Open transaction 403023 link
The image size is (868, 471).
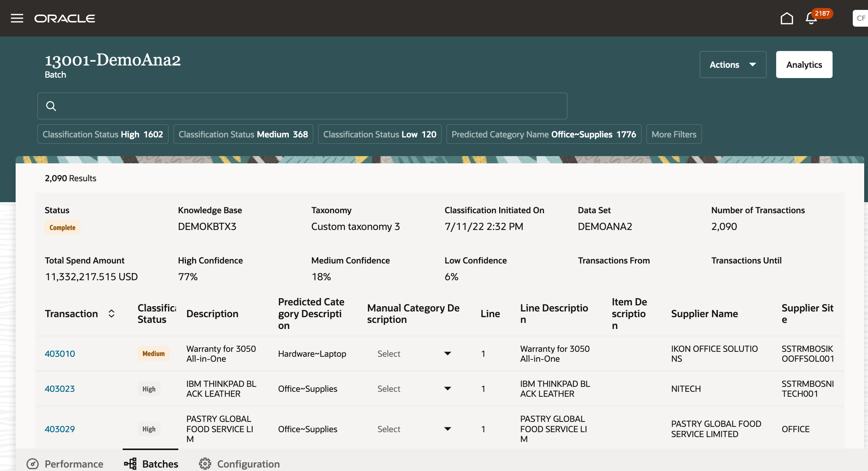click(60, 389)
